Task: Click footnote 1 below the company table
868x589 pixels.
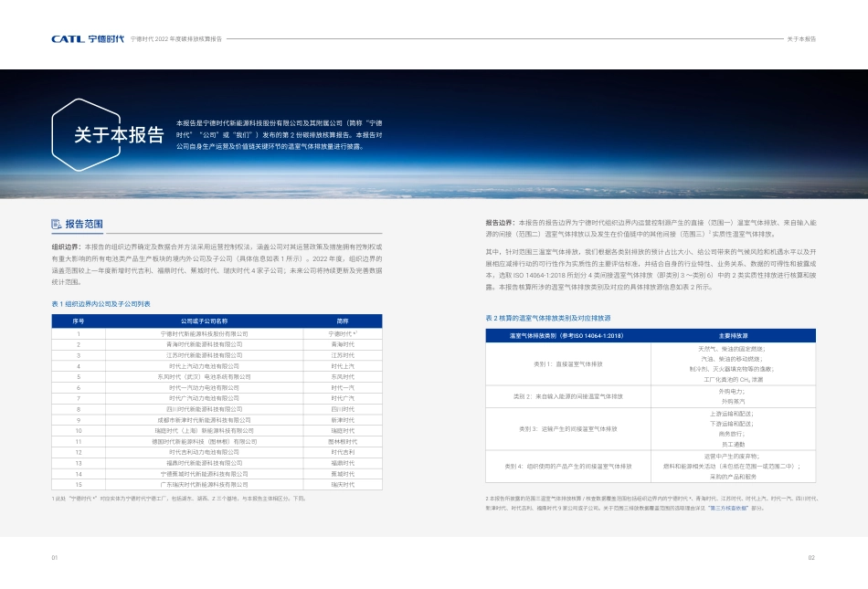Action: point(178,499)
